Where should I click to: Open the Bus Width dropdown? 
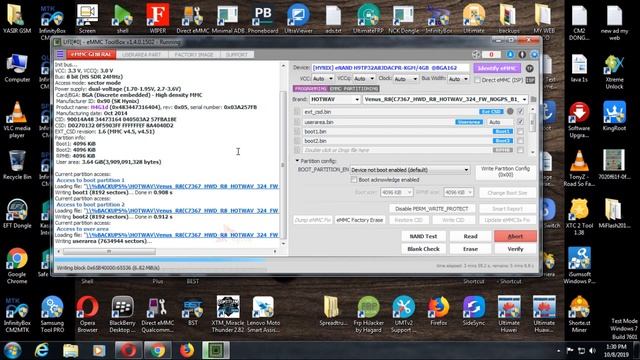click(458, 79)
